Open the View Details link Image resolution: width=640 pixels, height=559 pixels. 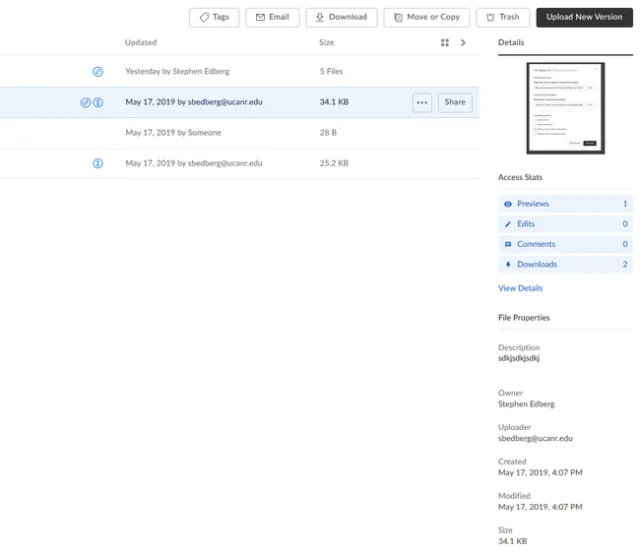pyautogui.click(x=520, y=288)
